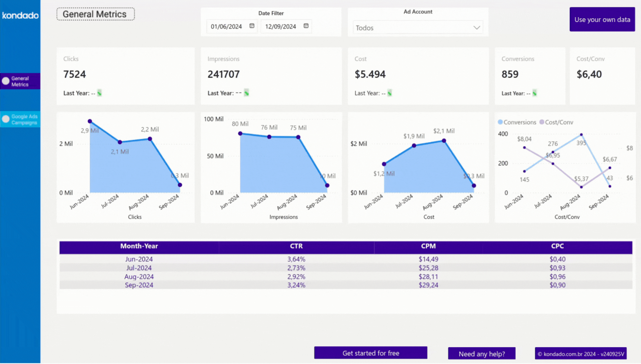Toggle the Cost/Conv series in the legend
The width and height of the screenshot is (641, 364).
[x=557, y=122]
